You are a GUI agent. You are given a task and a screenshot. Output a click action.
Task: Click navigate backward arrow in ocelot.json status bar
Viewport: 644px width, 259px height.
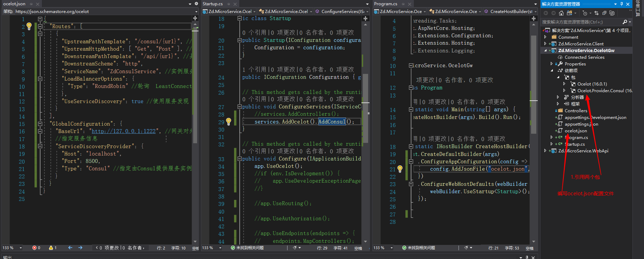click(70, 248)
